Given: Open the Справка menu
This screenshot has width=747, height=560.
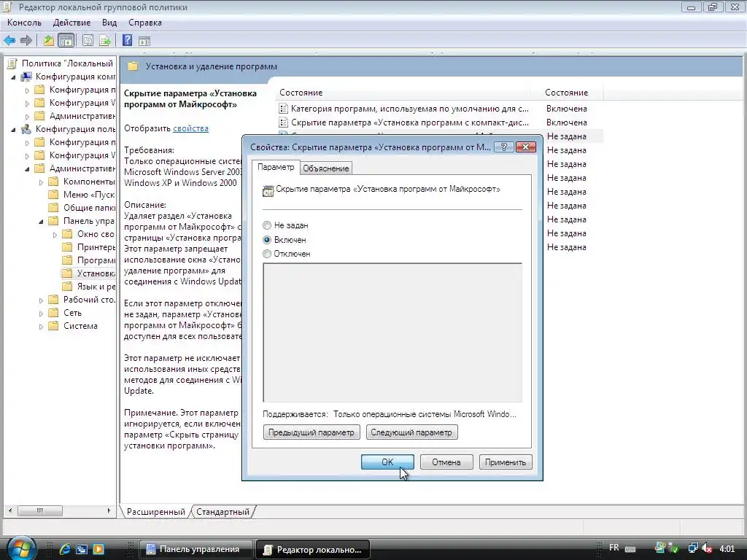Looking at the screenshot, I should click(145, 23).
